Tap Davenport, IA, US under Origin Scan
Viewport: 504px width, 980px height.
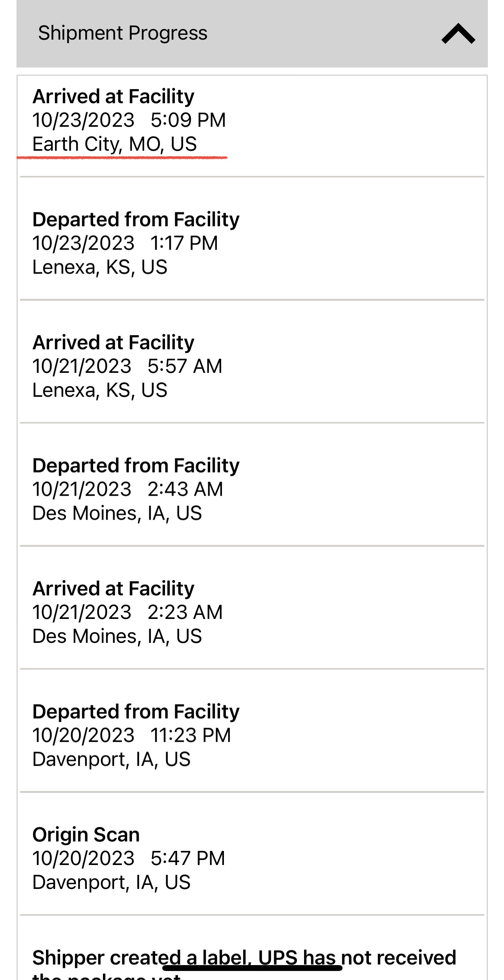tap(112, 882)
